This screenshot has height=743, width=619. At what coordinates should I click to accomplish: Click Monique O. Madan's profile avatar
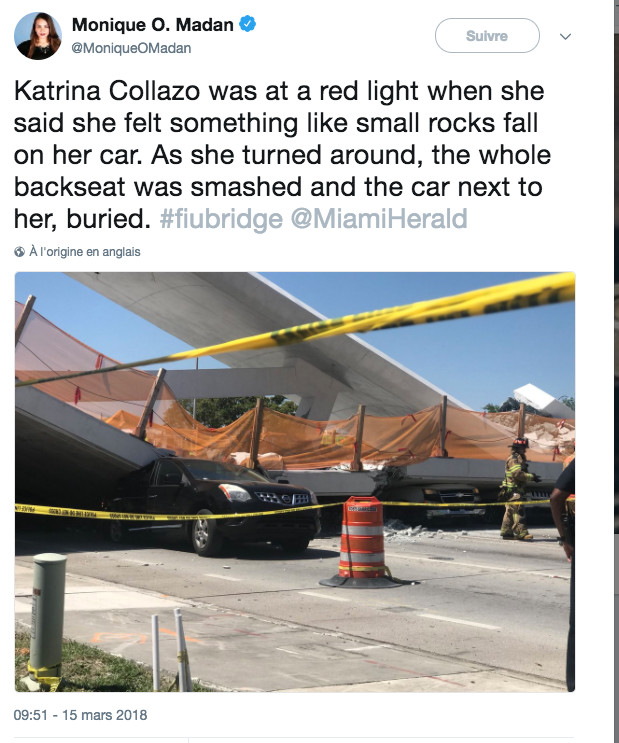click(38, 36)
